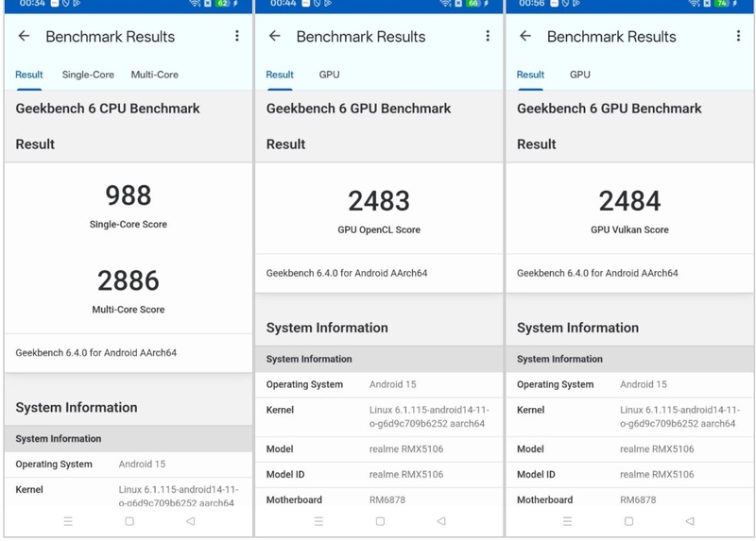Tap Kernel row on Vulkan screen
The image size is (756, 541).
(x=629, y=416)
